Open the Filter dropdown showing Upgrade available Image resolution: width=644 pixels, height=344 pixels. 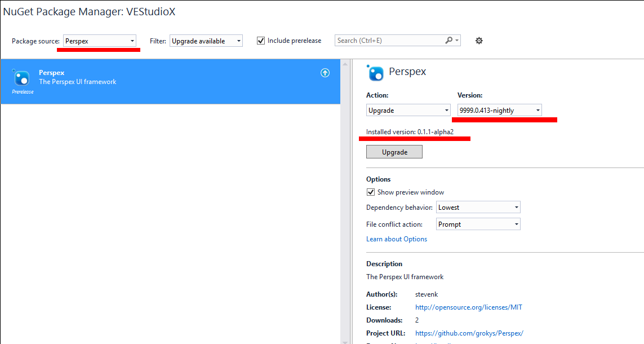click(206, 41)
